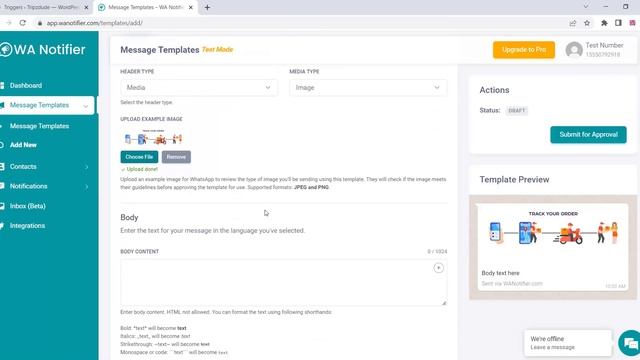Expand the Contacts submenu chevron

87,167
